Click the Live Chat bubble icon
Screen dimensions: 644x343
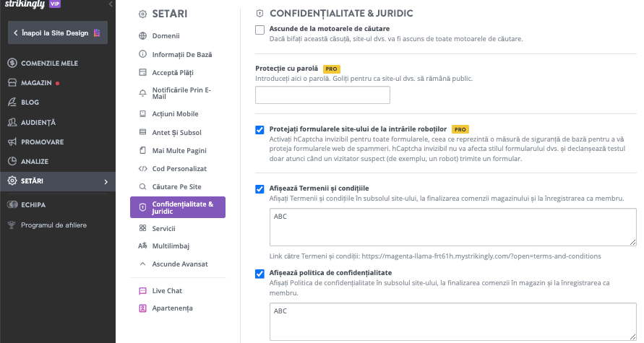point(142,290)
